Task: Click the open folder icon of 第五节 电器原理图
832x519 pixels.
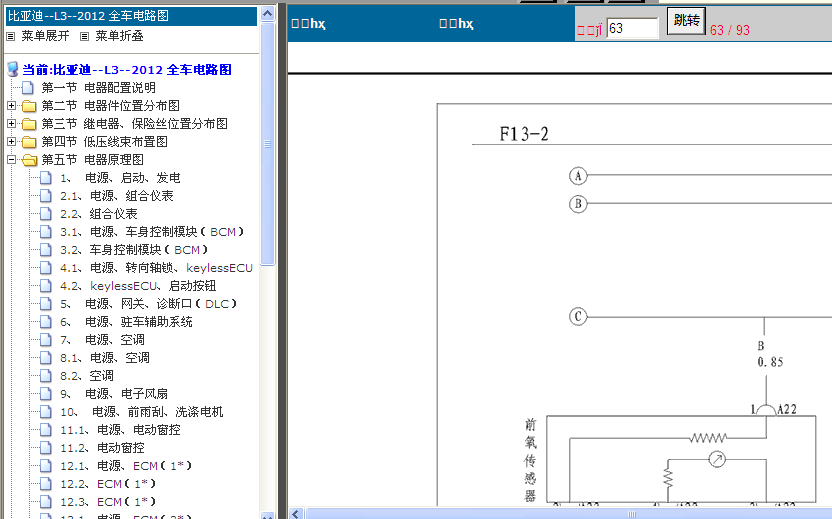Action: point(30,160)
